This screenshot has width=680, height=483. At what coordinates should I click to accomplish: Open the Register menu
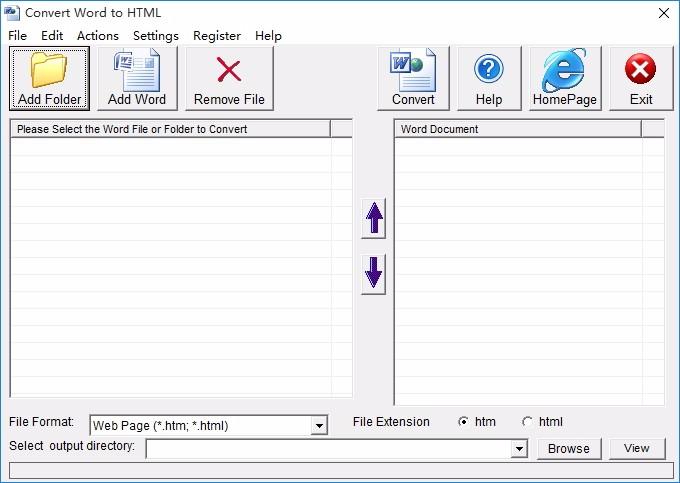pos(217,36)
